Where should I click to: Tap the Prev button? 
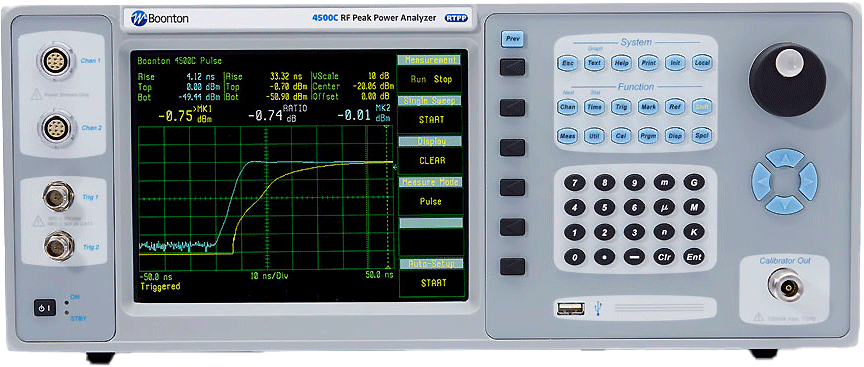512,40
